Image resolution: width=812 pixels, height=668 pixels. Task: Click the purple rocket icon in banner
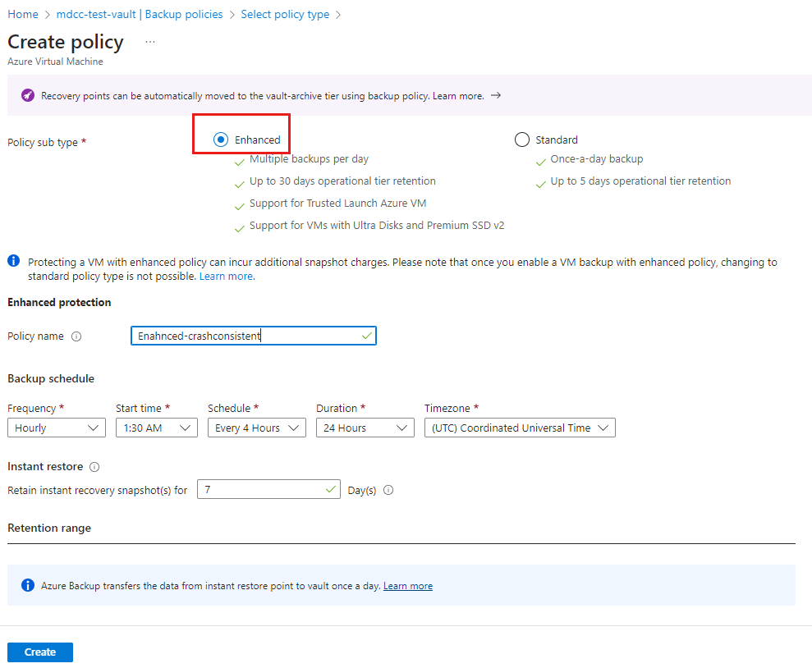pyautogui.click(x=28, y=95)
